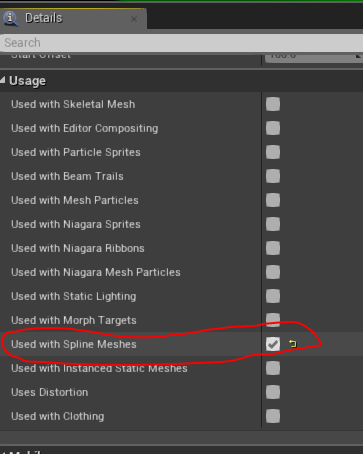Enable Used with Niagara Mesh Particles checkbox

click(273, 272)
